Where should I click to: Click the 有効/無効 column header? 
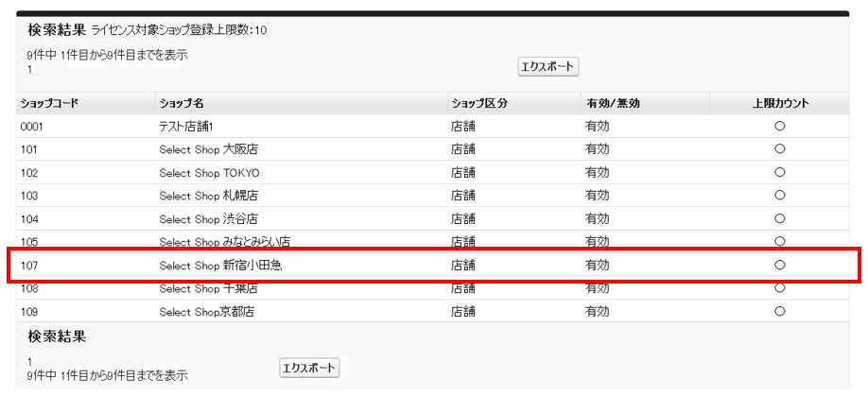(612, 103)
